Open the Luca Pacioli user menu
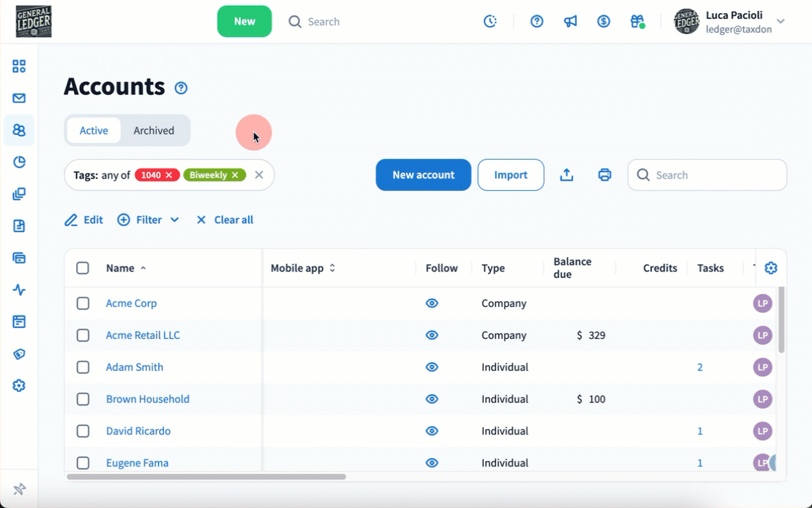This screenshot has height=508, width=812. (729, 22)
